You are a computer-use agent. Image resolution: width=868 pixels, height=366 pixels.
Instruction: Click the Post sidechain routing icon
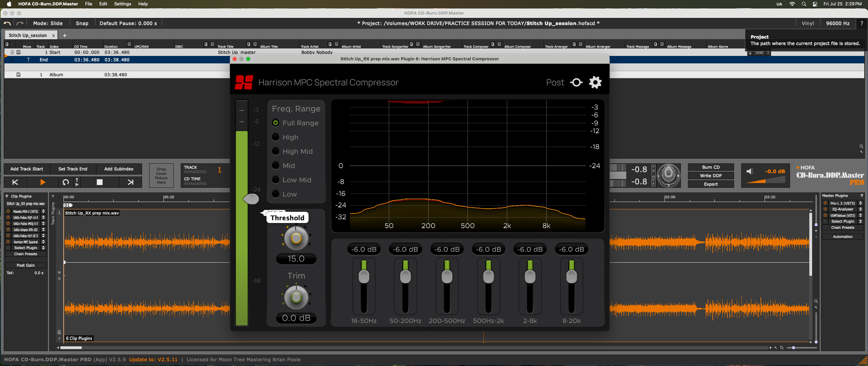click(x=576, y=82)
